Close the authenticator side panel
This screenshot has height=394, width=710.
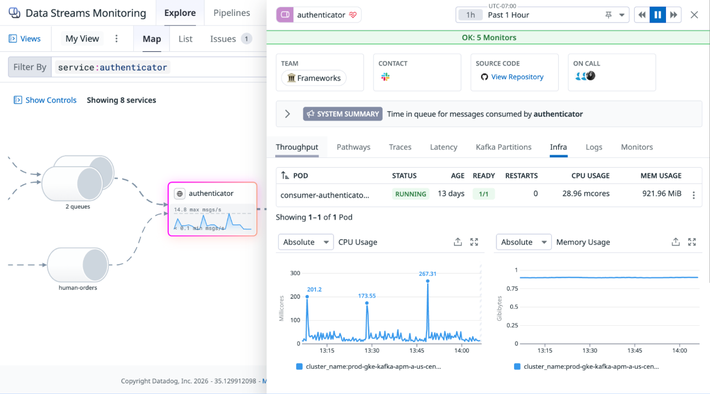click(x=694, y=15)
